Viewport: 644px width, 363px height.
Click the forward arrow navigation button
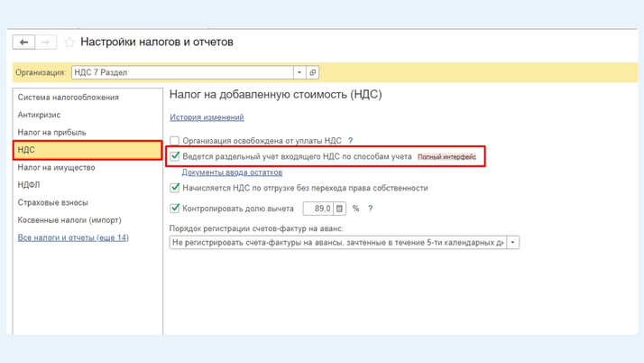(46, 42)
